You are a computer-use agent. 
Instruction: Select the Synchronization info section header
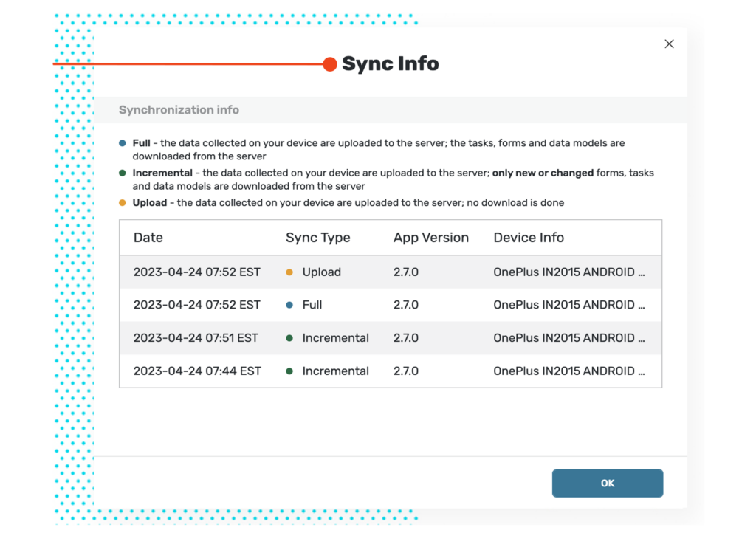pos(179,109)
